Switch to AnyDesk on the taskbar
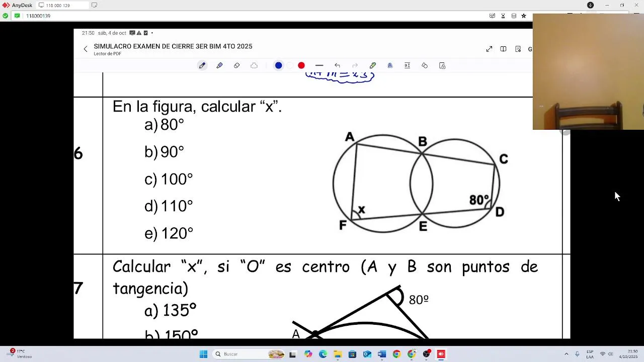Image resolution: width=644 pixels, height=362 pixels. click(x=441, y=354)
